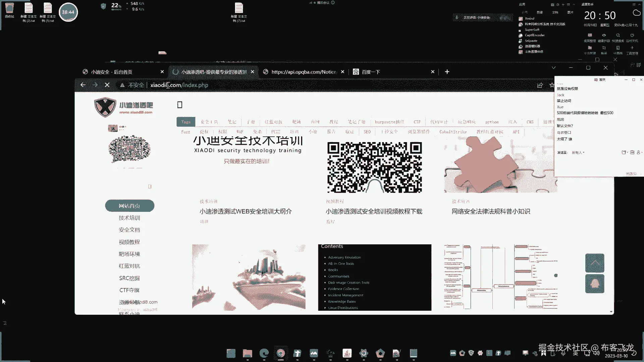
Task: Open a new browser tab
Action: (447, 72)
